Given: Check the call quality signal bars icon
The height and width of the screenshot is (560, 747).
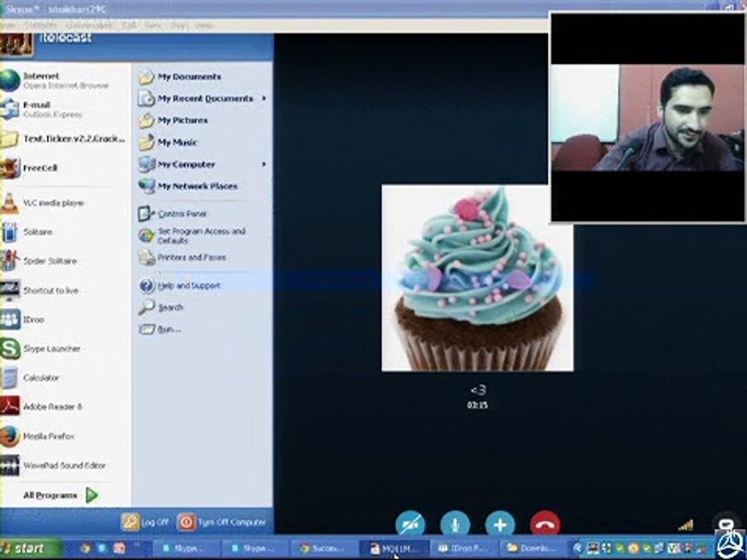Looking at the screenshot, I should point(685,525).
